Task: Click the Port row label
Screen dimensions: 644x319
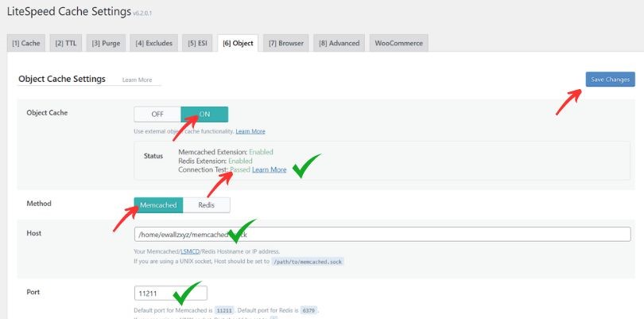Action: click(x=33, y=292)
